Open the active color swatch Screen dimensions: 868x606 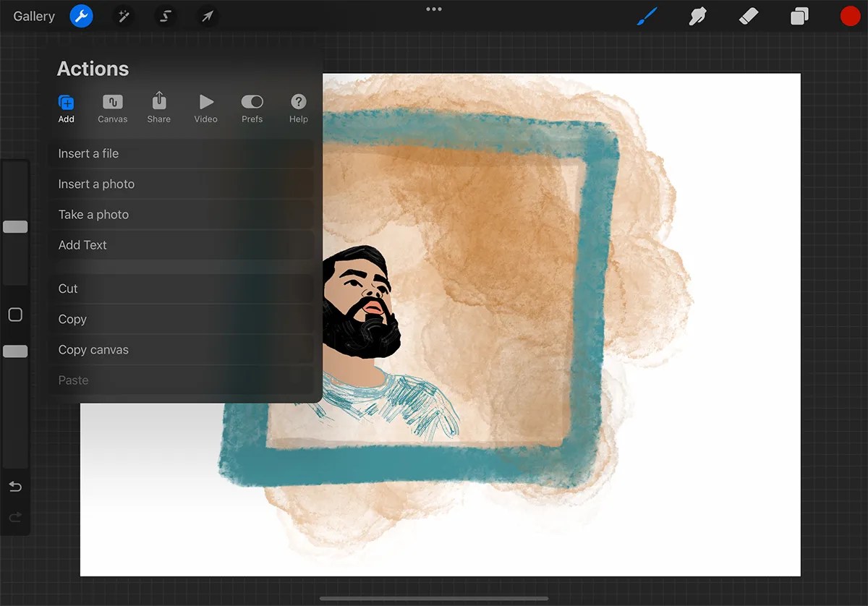click(x=850, y=16)
